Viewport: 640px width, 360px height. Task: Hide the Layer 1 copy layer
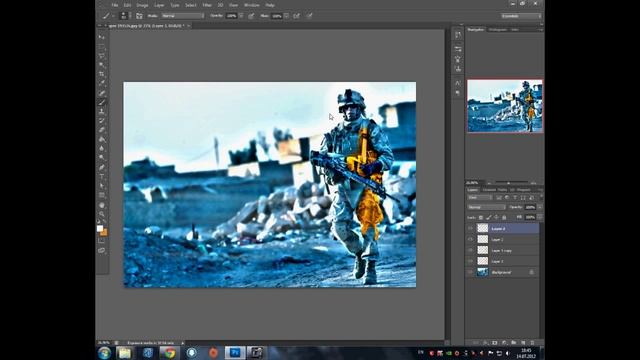470,250
